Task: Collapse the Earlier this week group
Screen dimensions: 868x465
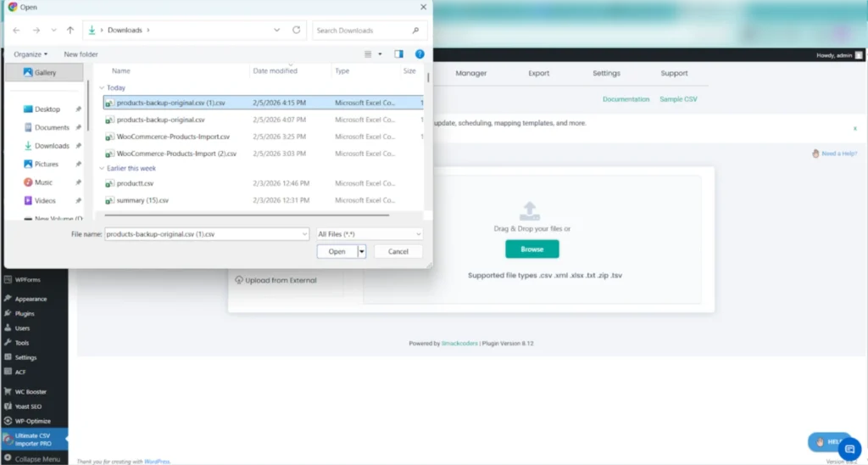Action: tap(102, 169)
